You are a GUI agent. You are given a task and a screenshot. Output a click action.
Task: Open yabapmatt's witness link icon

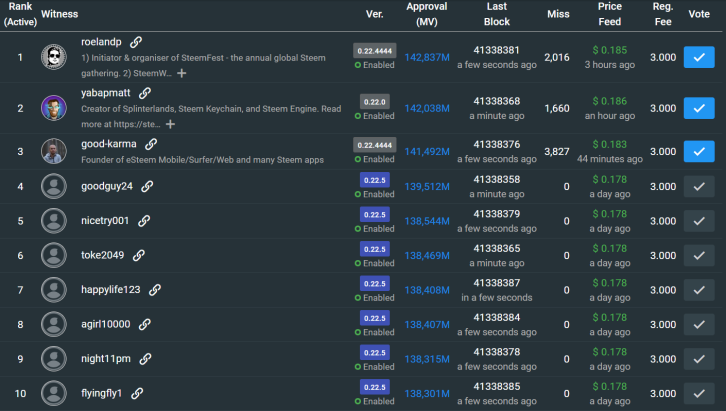[x=145, y=93]
